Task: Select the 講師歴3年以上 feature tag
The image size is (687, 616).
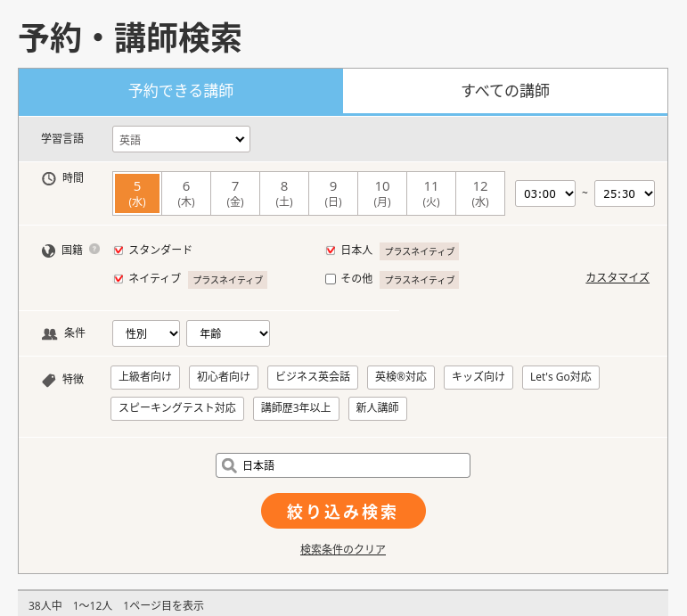Action: (296, 408)
